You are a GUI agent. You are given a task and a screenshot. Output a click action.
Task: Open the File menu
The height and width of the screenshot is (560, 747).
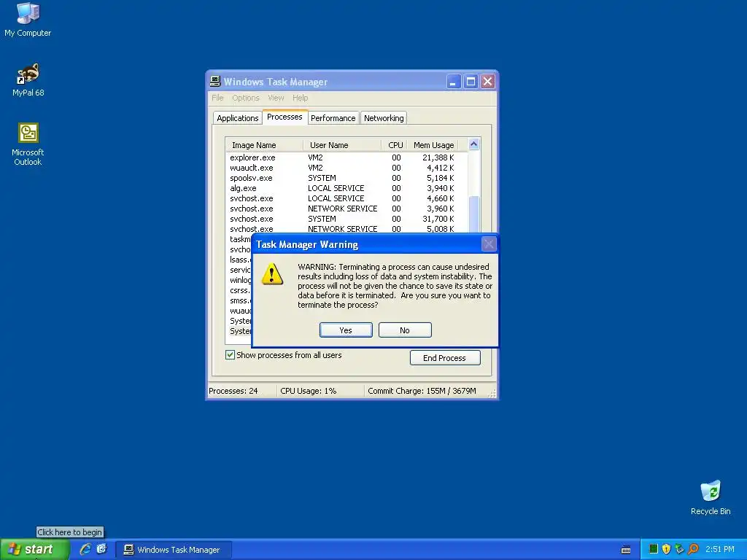[217, 98]
